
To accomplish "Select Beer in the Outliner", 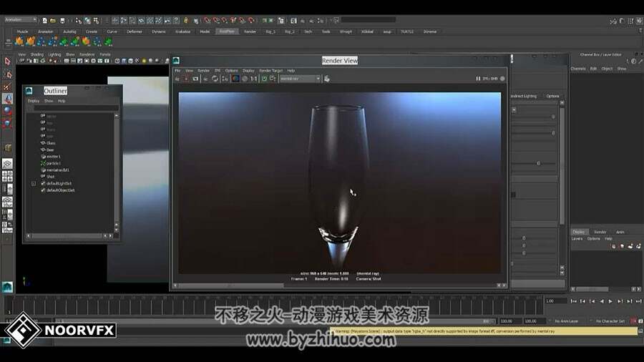I will coord(51,150).
